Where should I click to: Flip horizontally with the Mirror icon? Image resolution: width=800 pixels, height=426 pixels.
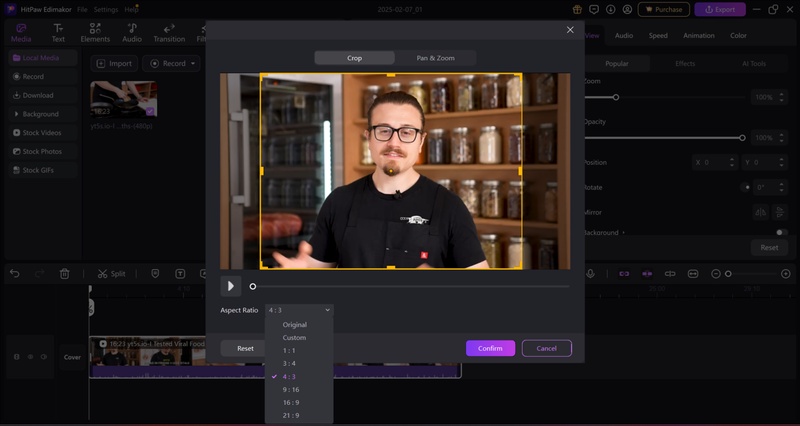click(x=761, y=212)
